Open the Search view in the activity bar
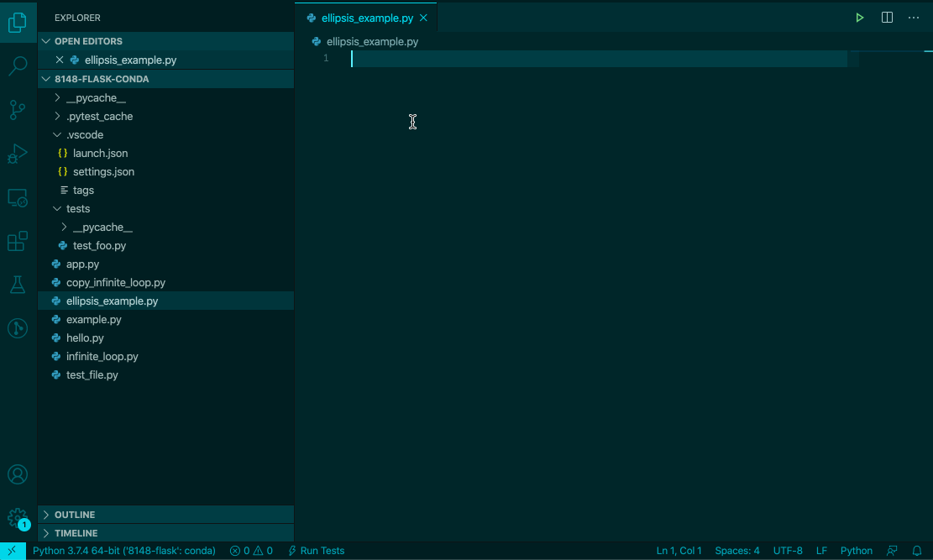This screenshot has height=560, width=933. point(18,65)
